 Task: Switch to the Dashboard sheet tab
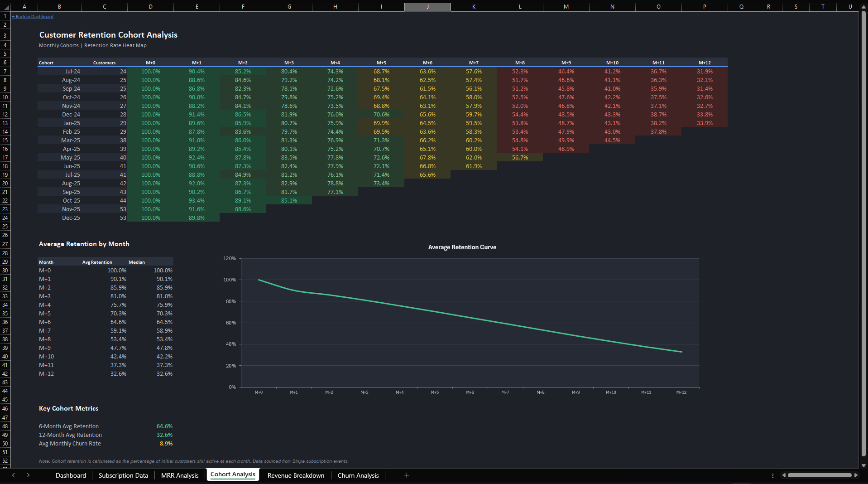(x=71, y=475)
